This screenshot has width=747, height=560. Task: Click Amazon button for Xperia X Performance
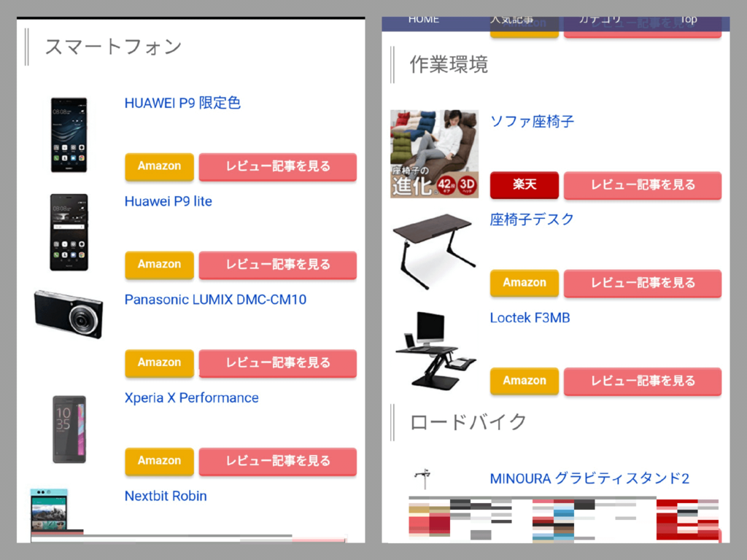tap(159, 461)
